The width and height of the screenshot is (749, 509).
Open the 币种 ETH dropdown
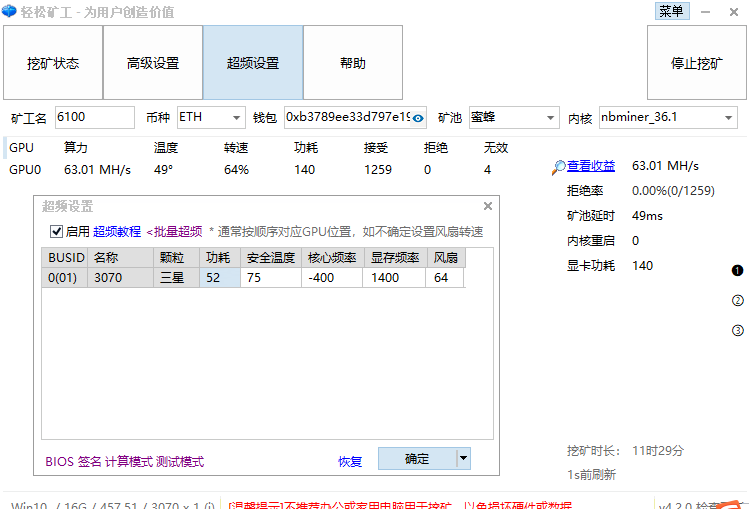point(236,118)
